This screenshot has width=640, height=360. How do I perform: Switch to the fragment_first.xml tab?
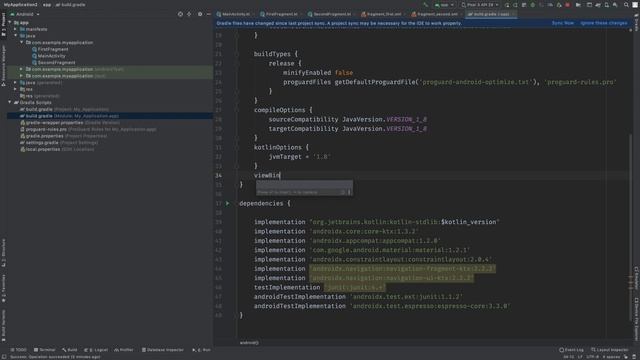click(382, 14)
